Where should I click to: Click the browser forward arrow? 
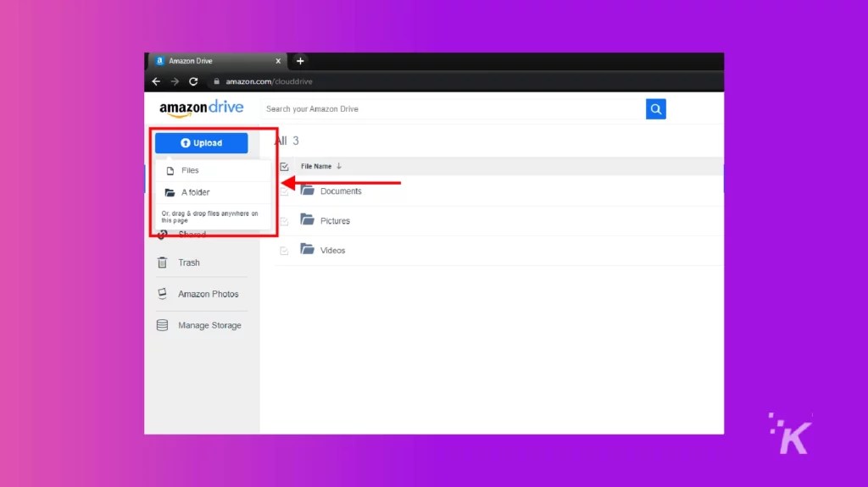click(175, 81)
